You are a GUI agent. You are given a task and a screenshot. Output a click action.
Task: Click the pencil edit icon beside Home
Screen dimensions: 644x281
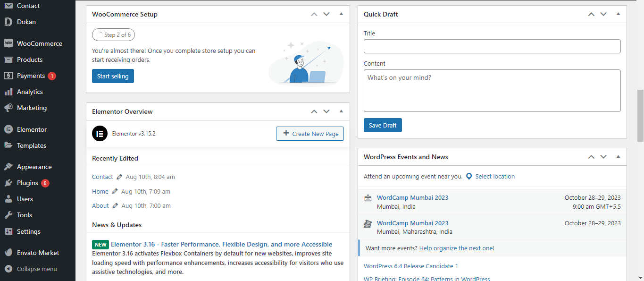coord(115,191)
